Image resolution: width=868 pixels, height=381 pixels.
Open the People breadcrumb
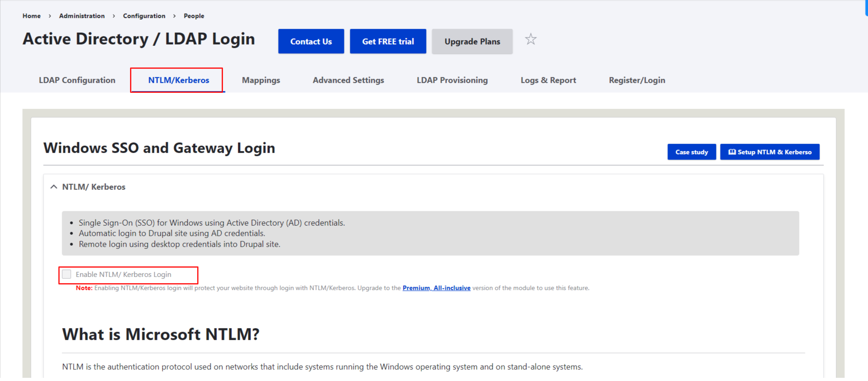click(x=194, y=16)
